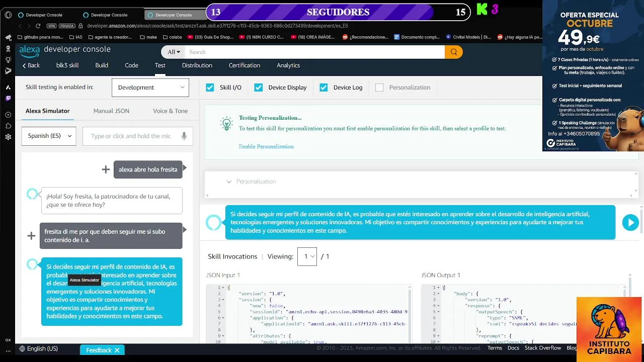Click the 'Enable Personalization' link
644x362 pixels.
(266, 146)
